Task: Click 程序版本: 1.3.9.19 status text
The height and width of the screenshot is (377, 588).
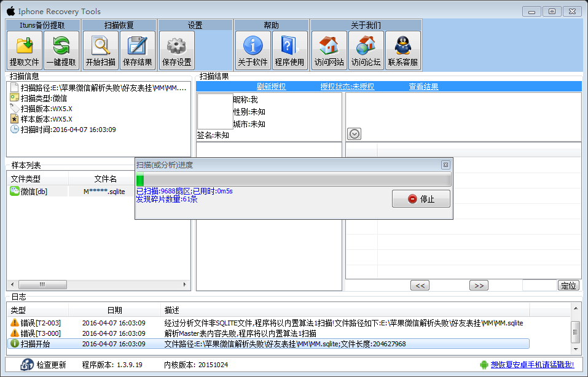Action: coord(112,365)
